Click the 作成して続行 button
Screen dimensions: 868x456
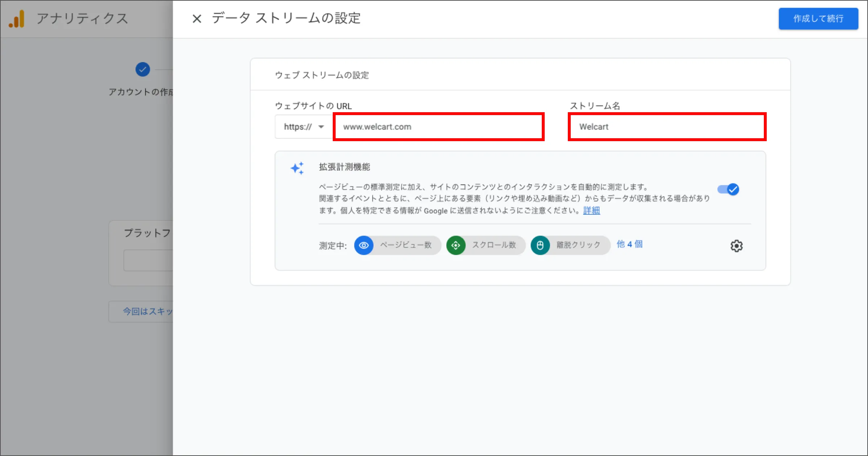point(818,18)
